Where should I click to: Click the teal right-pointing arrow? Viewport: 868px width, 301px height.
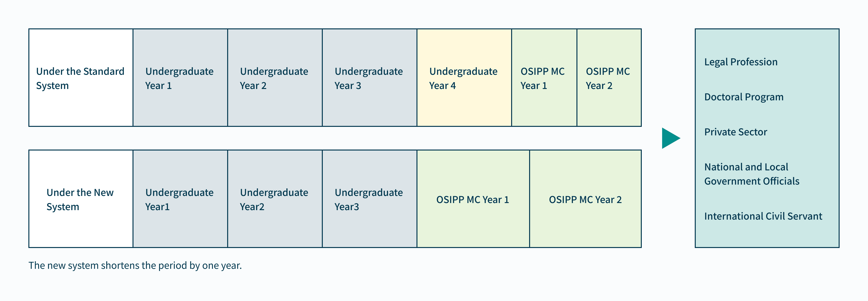pyautogui.click(x=670, y=138)
